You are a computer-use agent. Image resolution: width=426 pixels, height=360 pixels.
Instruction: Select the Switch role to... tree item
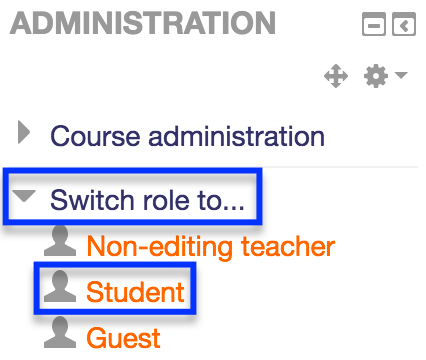147,200
